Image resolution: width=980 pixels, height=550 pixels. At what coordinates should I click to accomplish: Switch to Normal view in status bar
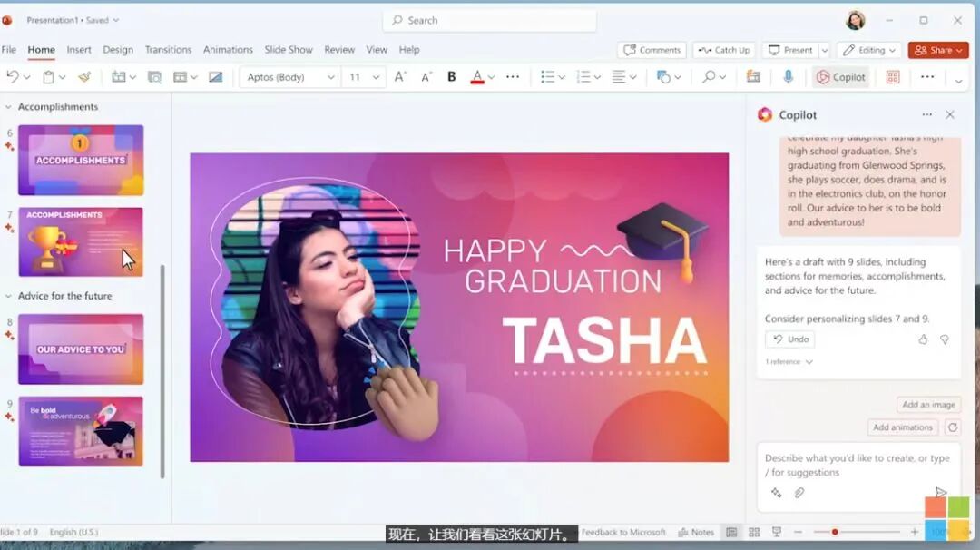pos(731,532)
